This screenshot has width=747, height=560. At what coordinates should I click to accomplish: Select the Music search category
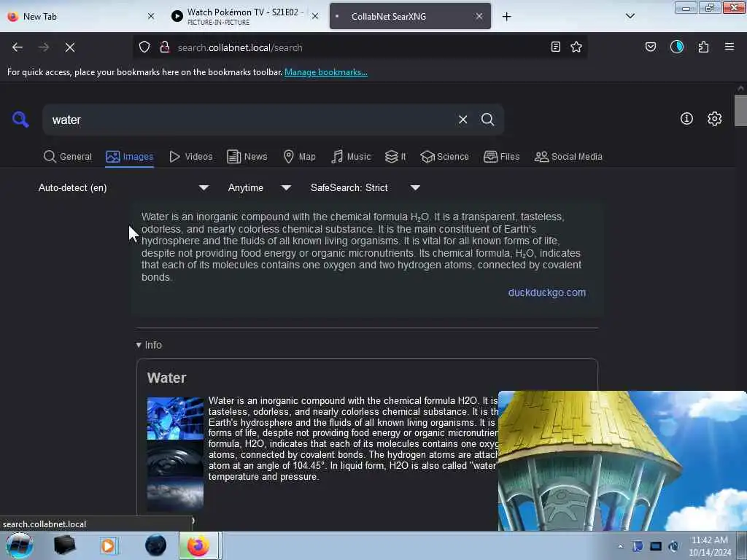[351, 157]
